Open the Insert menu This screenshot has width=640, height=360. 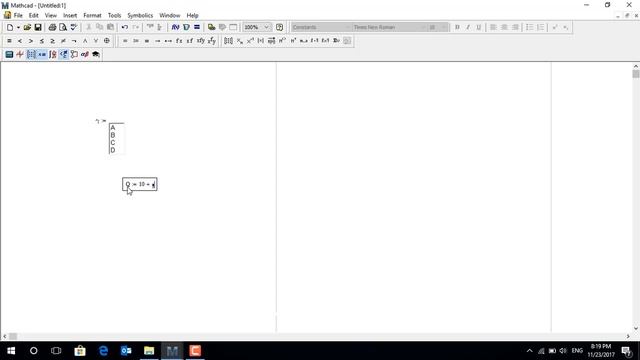point(70,16)
